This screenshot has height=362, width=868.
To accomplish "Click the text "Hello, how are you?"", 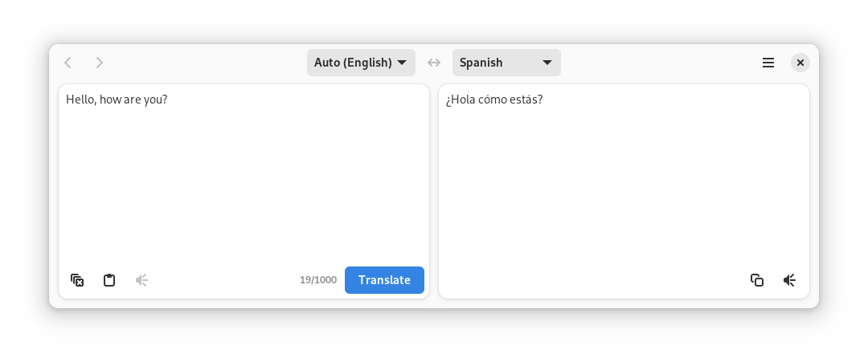I will [x=117, y=100].
